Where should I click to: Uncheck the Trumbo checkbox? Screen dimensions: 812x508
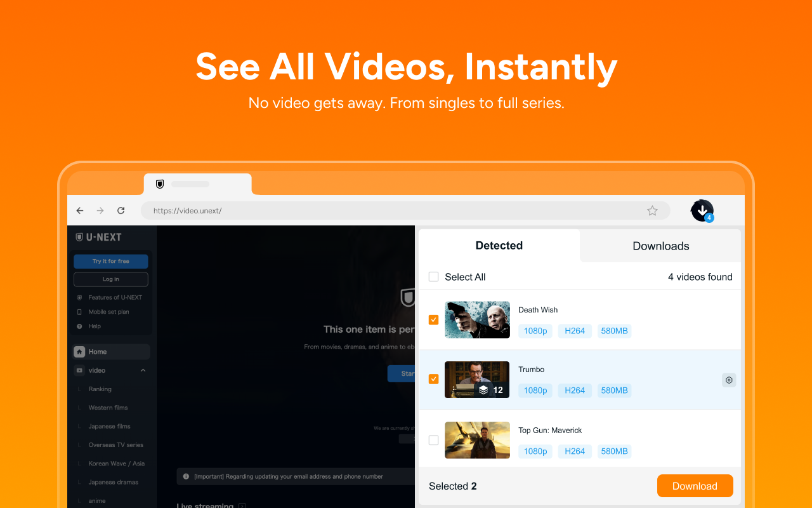tap(434, 379)
